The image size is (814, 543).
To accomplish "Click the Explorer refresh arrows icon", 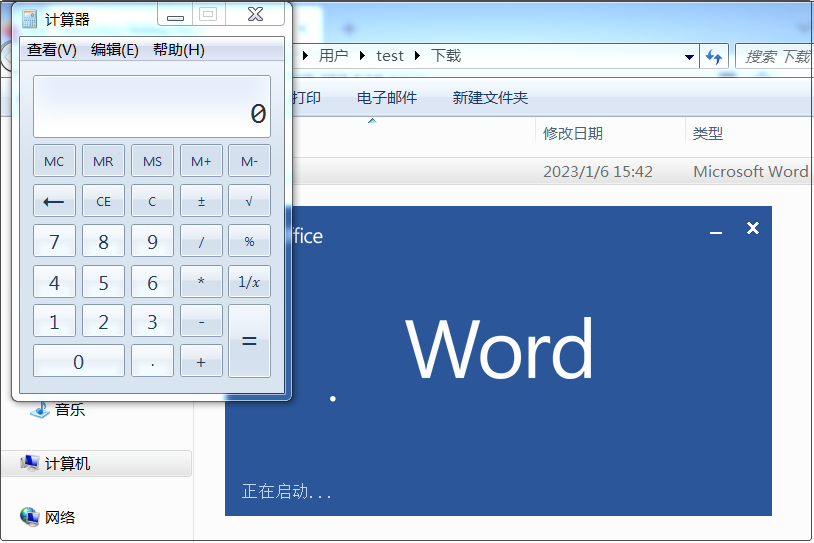I will 714,56.
